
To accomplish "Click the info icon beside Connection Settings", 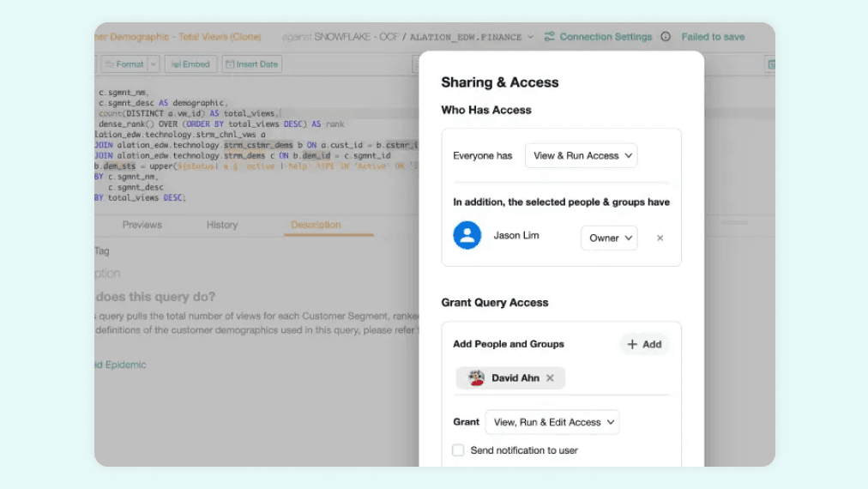I will click(666, 37).
